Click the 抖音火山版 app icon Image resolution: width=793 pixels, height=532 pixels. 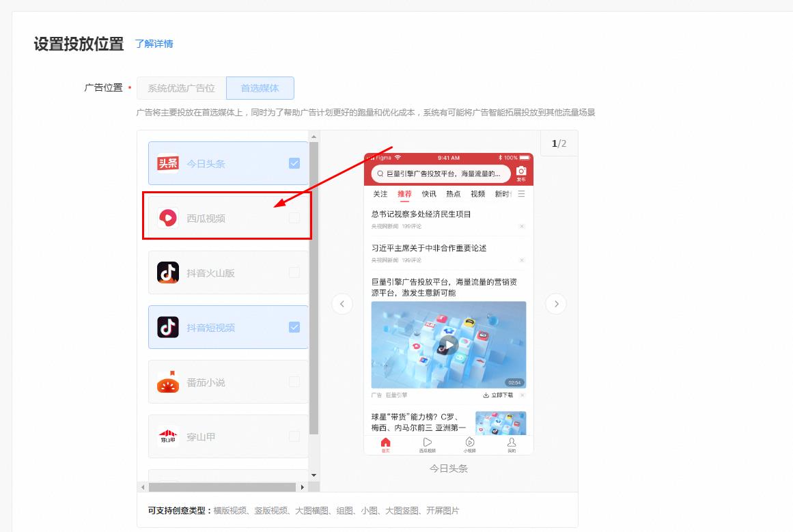[168, 272]
